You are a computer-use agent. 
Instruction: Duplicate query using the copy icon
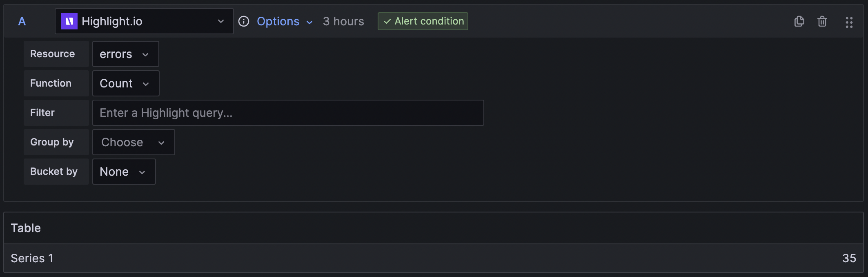(799, 21)
